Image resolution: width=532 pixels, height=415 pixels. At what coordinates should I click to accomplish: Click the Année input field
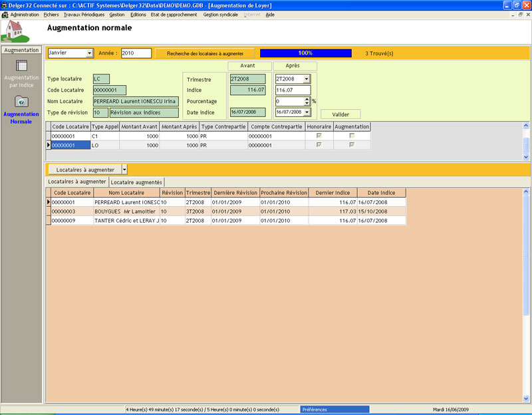tap(136, 53)
